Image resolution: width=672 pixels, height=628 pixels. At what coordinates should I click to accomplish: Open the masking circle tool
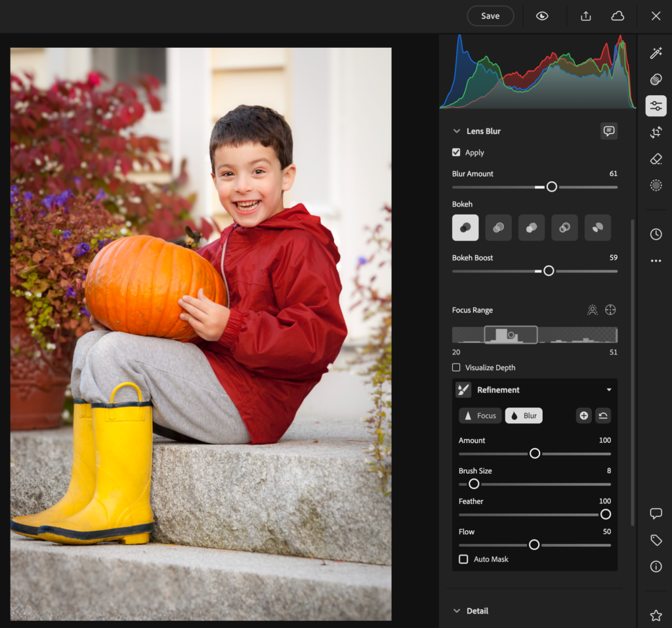[656, 185]
